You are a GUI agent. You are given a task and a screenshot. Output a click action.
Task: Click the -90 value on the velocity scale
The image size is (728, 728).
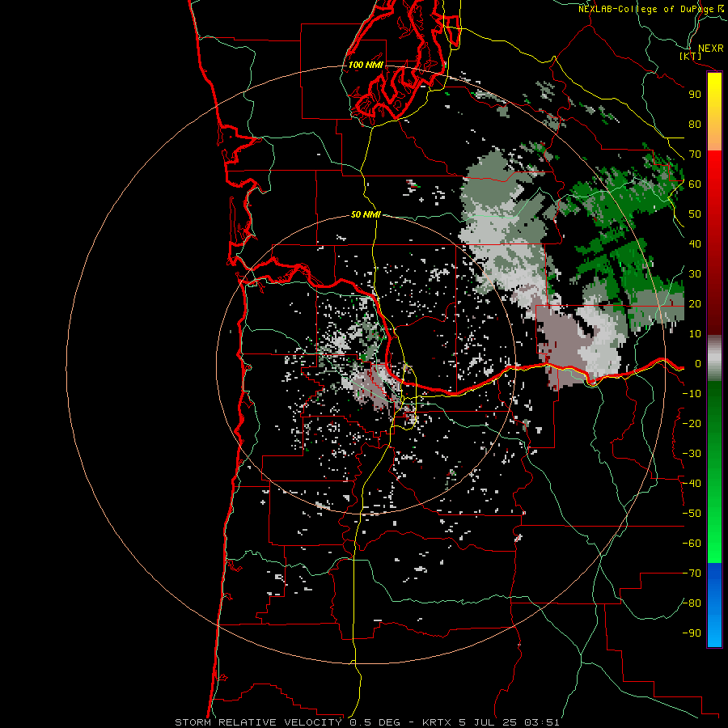[692, 633]
